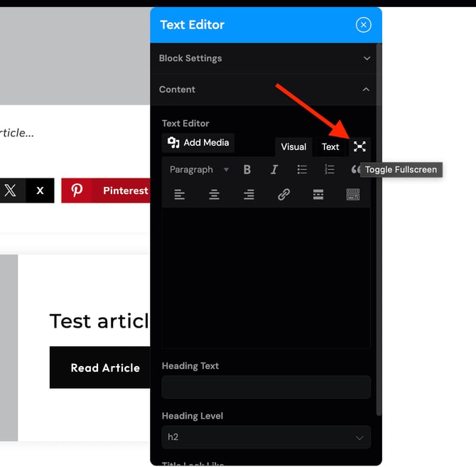Switch to the Visual editor tab
Screen dimensions: 476x467
[x=293, y=146]
